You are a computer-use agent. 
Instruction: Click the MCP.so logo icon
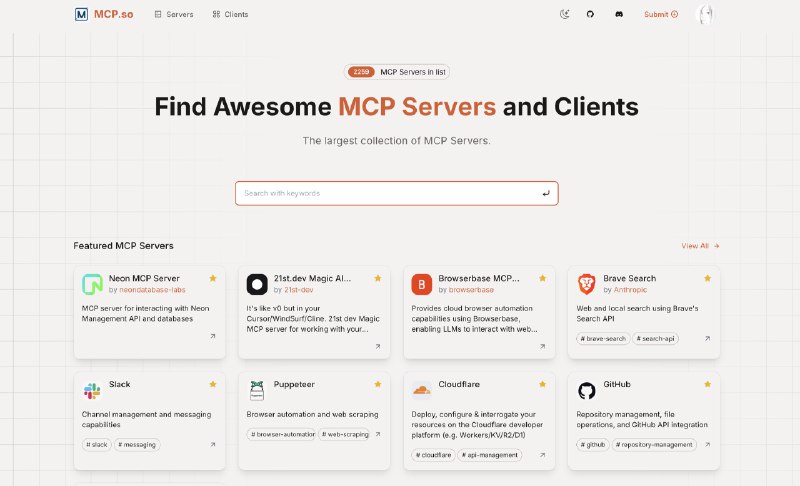point(81,14)
